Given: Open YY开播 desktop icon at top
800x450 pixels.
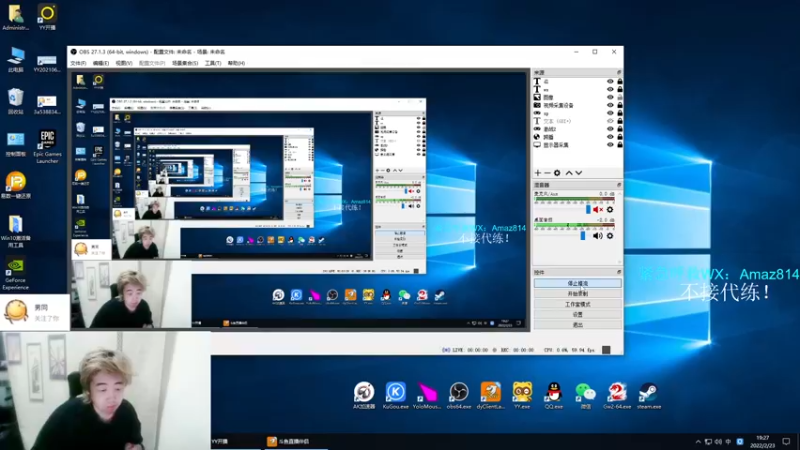Looking at the screenshot, I should 47,17.
